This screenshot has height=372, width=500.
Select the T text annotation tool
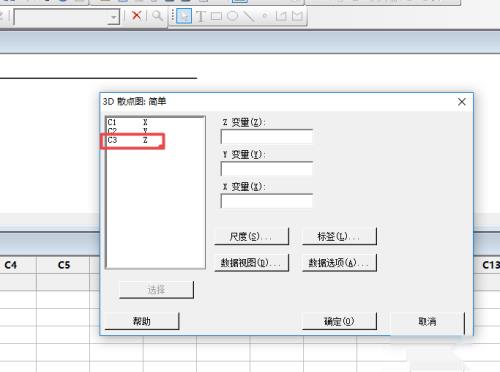(201, 16)
